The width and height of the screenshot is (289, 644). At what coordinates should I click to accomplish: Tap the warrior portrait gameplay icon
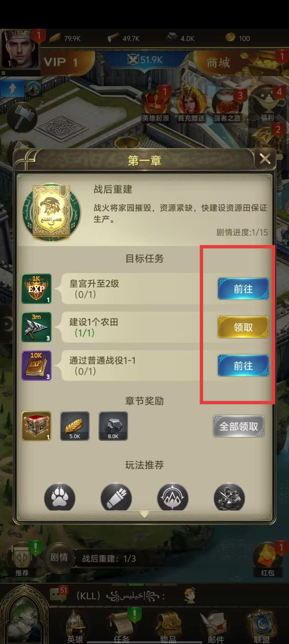pyautogui.click(x=229, y=497)
